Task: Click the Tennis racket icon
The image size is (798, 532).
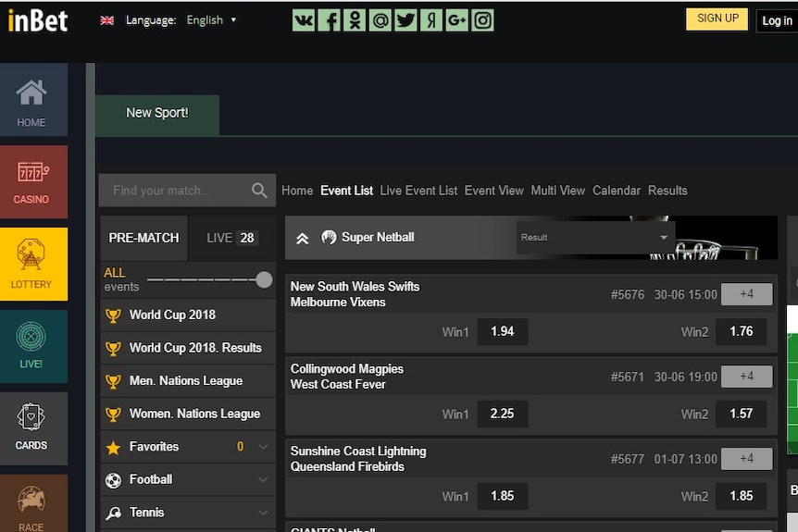Action: click(113, 513)
